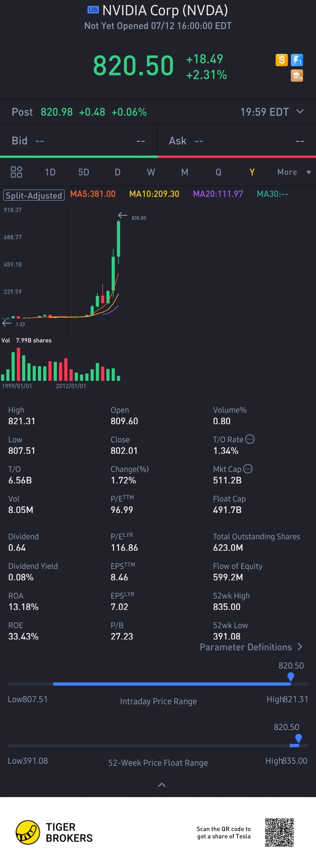Tap the MA20:111.97 indicator label
The image size is (316, 868).
point(218,194)
